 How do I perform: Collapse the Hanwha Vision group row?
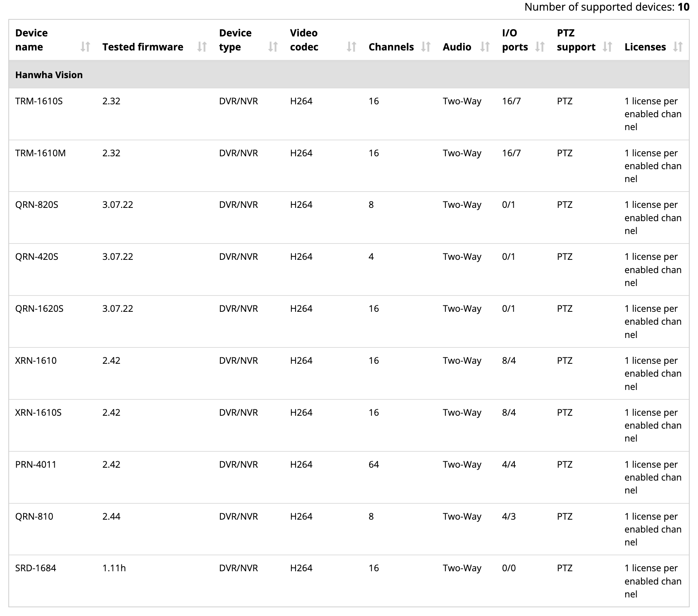tap(49, 75)
